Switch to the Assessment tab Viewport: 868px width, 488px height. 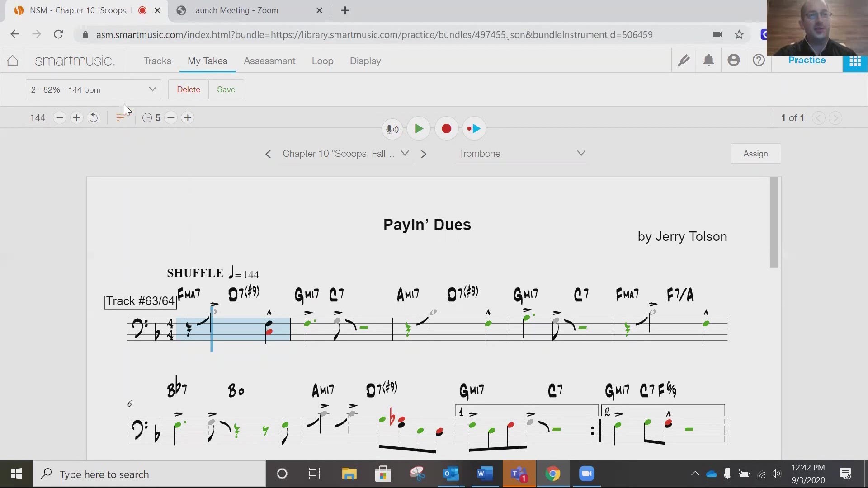(269, 61)
